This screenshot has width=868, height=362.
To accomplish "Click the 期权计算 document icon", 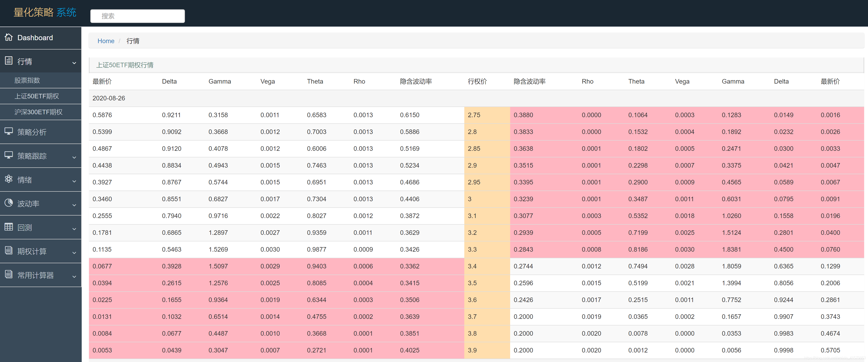I will click(x=9, y=250).
